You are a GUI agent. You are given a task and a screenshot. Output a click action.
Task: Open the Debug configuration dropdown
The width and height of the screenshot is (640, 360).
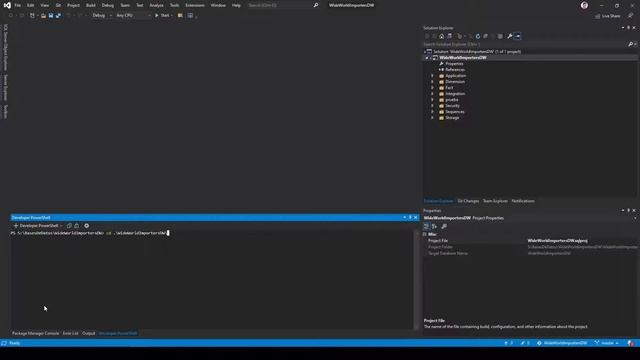(x=102, y=16)
